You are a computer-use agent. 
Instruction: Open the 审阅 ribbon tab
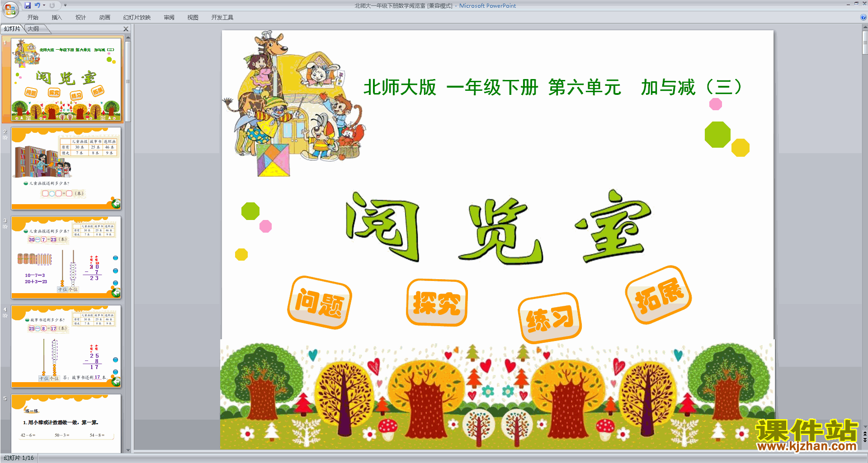pyautogui.click(x=169, y=18)
